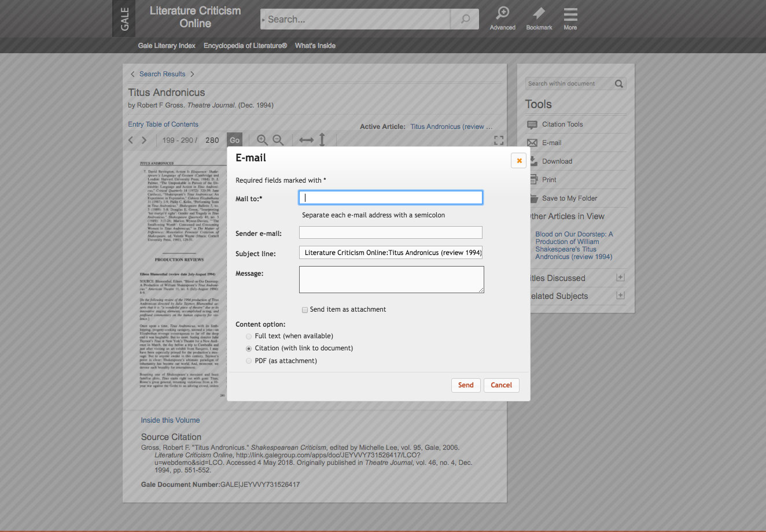Click the Subject line field
Viewport: 766px width, 532px height.
point(391,253)
